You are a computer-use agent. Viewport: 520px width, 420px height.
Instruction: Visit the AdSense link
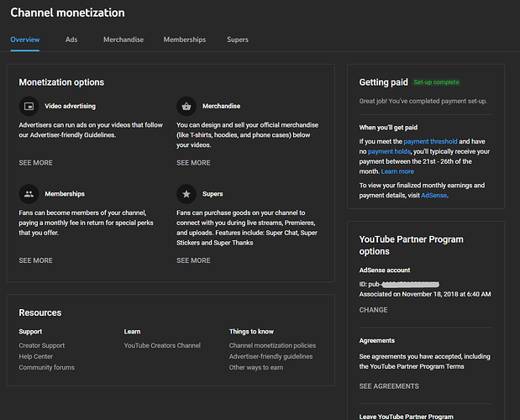433,195
